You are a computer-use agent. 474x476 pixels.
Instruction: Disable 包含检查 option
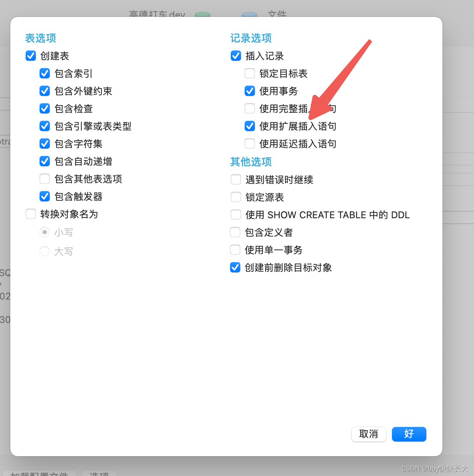(45, 108)
